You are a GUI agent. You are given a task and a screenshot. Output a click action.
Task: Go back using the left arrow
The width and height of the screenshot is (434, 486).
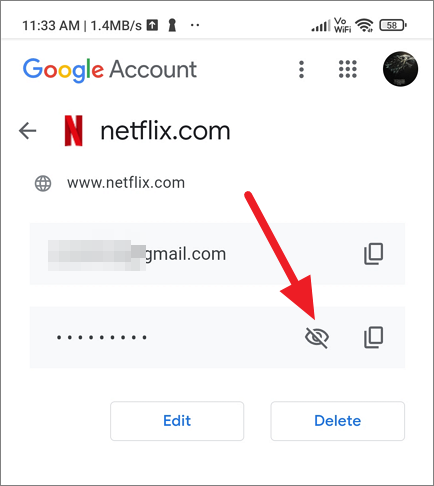[27, 130]
